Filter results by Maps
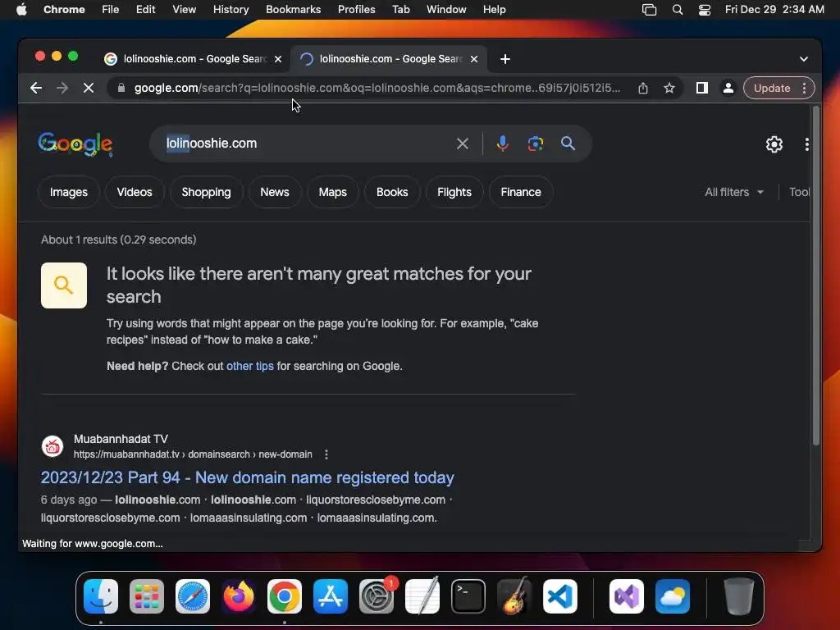This screenshot has height=630, width=840. click(333, 192)
